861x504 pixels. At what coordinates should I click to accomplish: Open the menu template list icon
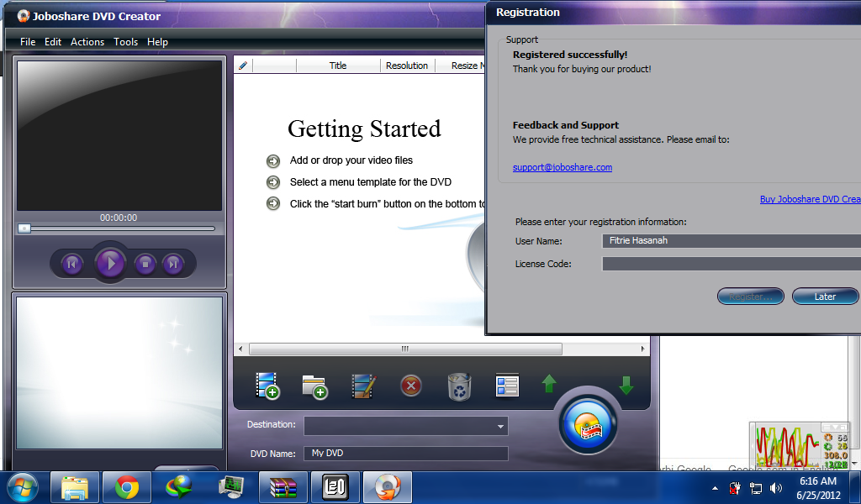pyautogui.click(x=507, y=386)
